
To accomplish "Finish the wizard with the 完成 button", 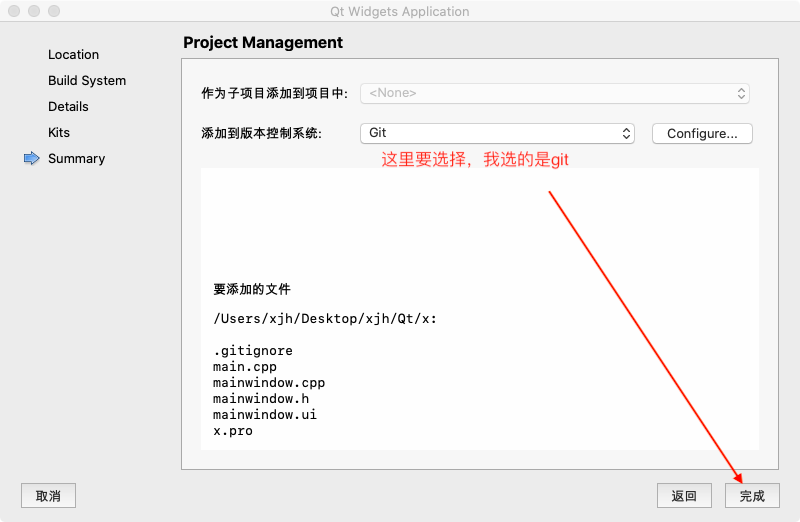I will pyautogui.click(x=752, y=495).
